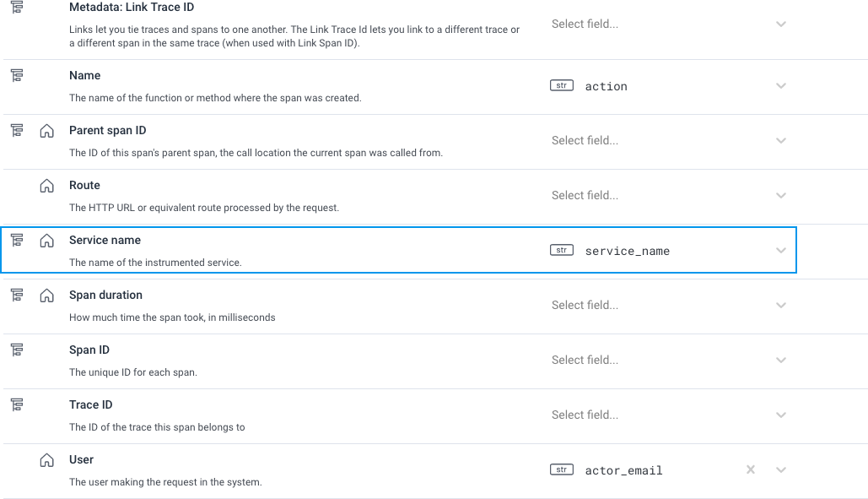Click the str badge beside service_name
Image resolution: width=868 pixels, height=499 pixels.
coord(561,250)
